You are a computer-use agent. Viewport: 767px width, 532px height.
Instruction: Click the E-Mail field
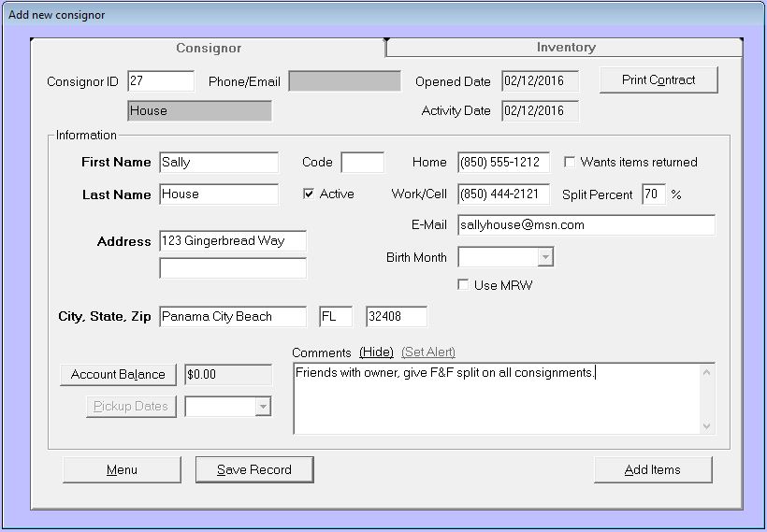[586, 225]
